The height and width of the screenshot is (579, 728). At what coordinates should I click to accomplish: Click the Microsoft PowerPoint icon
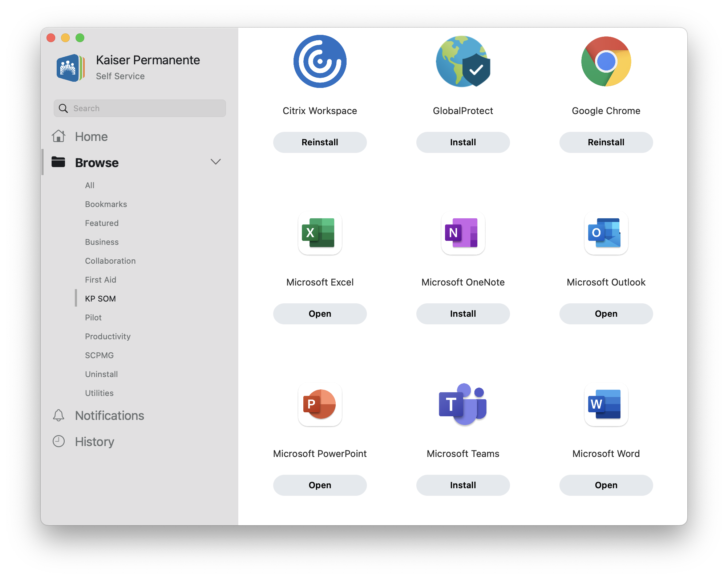tap(320, 404)
